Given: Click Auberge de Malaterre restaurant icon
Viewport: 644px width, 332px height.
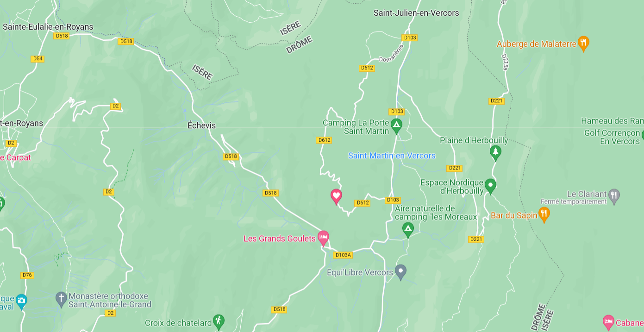Looking at the screenshot, I should (583, 43).
